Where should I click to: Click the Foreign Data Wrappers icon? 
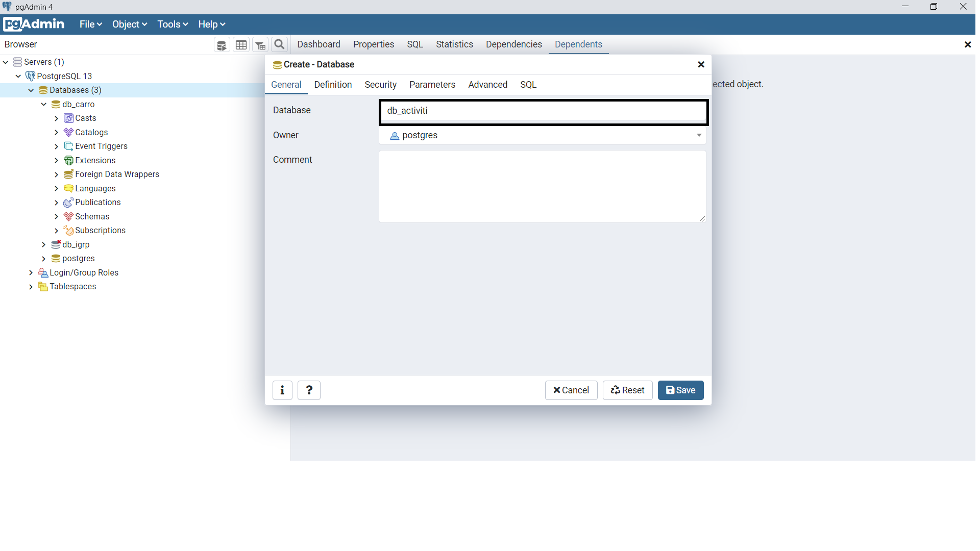click(x=69, y=174)
